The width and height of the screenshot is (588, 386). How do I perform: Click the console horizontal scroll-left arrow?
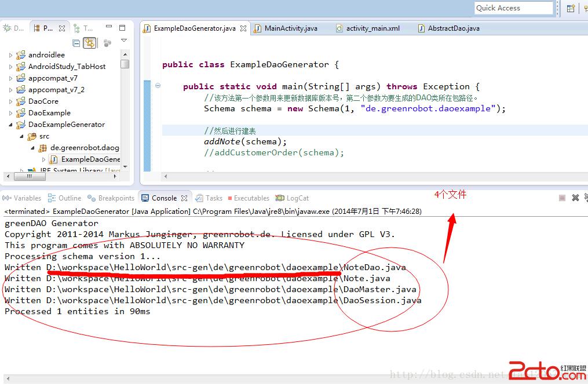[x=8, y=379]
